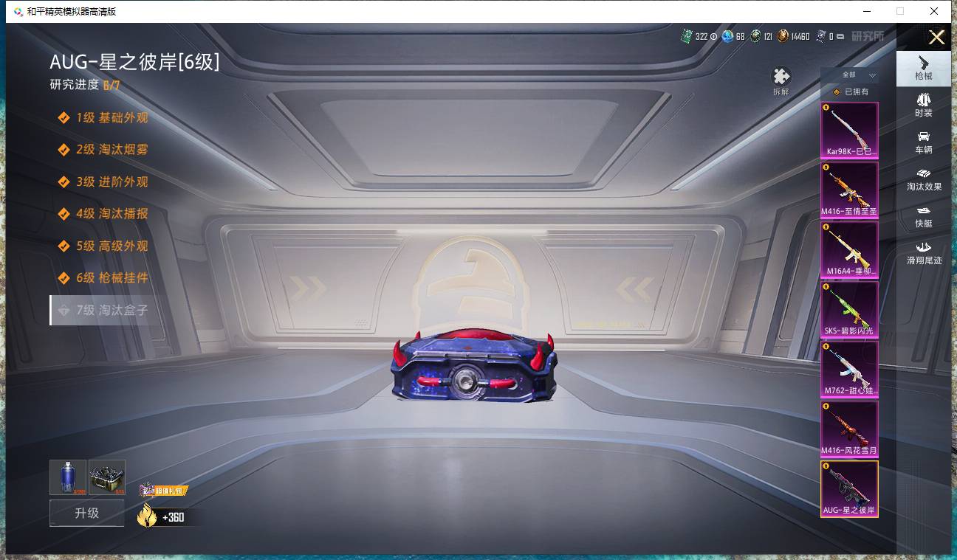Toggle the 已拥有 owned filter checkbox
Viewport: 957px width, 560px height.
[837, 92]
